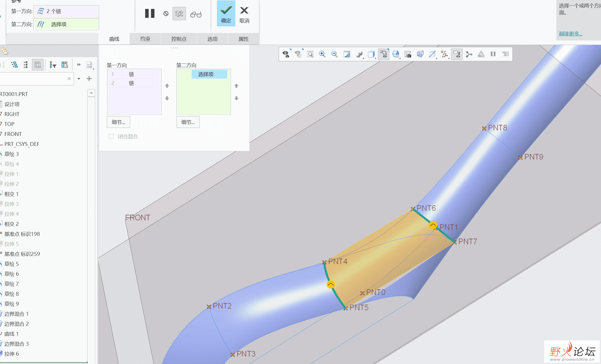Viewport: 601px width, 364px height.
Task: Click the no-preview circle icon
Action: click(x=166, y=14)
